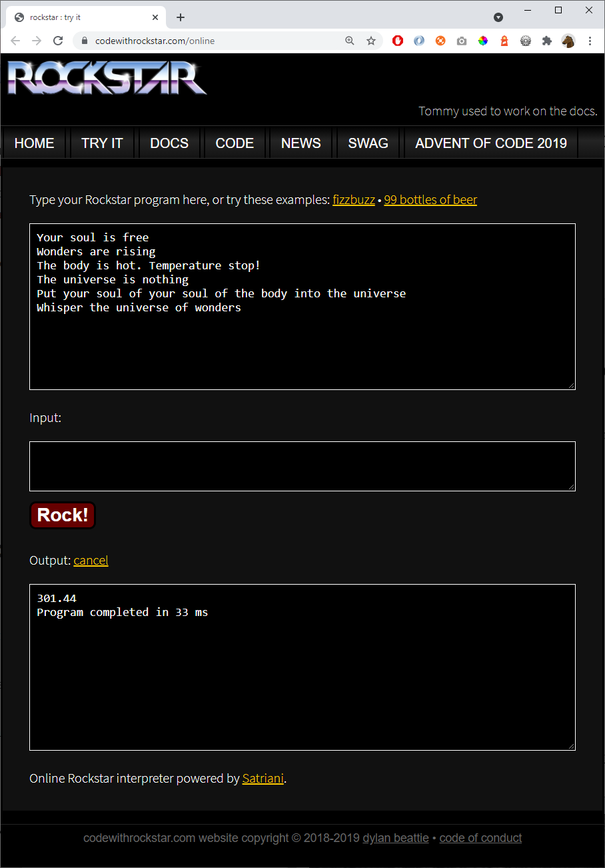
Task: Load the 99 bottles of beer example
Action: [430, 200]
